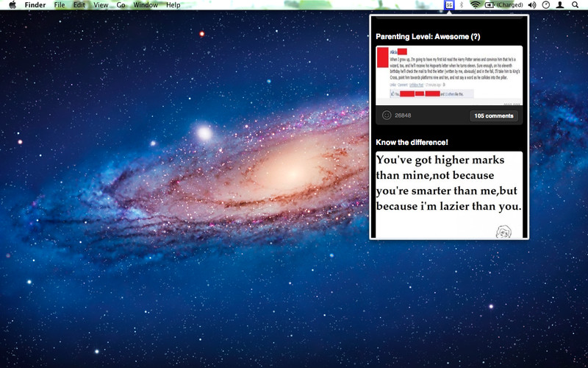Click the 26848 likes count
This screenshot has height=368, width=588.
click(403, 116)
